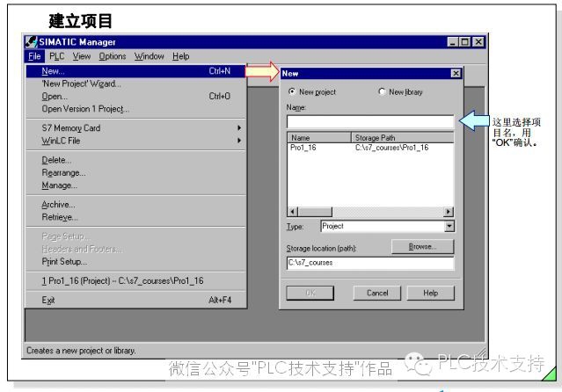
Task: Open the Window menu
Action: [x=149, y=56]
